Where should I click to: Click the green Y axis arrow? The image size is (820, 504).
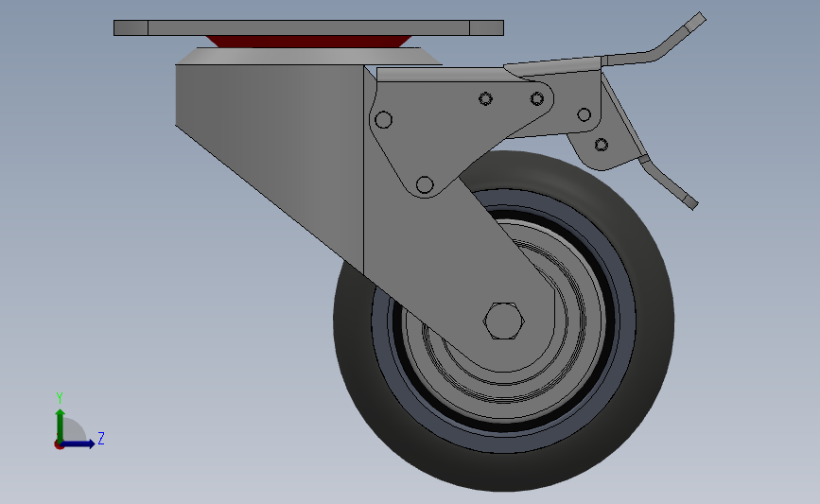coord(61,426)
